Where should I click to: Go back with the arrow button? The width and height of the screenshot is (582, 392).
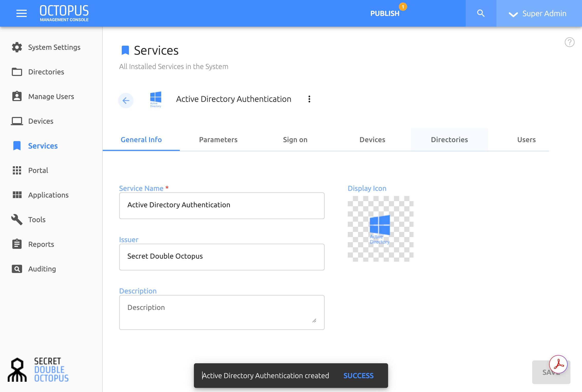(x=126, y=100)
